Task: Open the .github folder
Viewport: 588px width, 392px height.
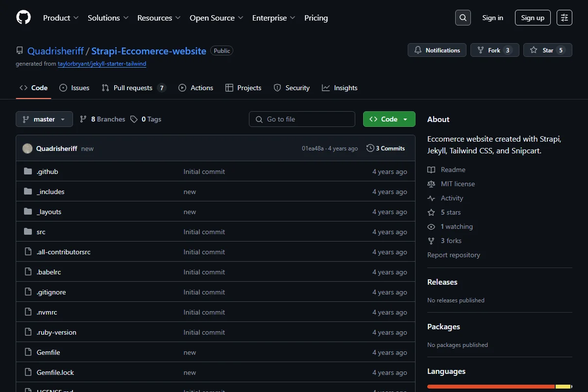Action: coord(47,171)
